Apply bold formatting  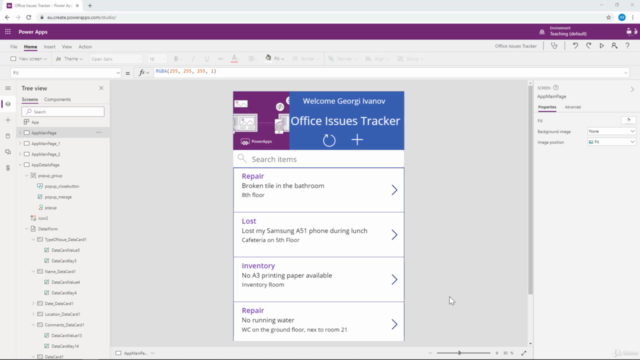pos(177,59)
